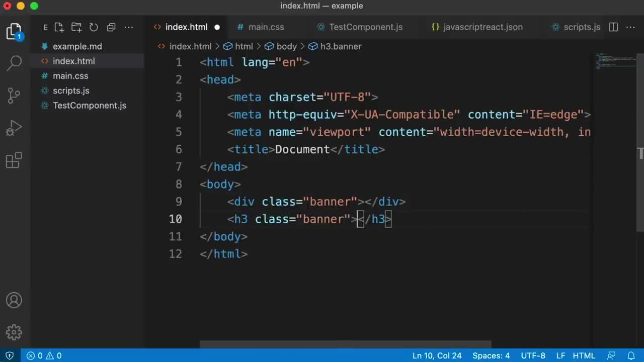Image resolution: width=644 pixels, height=362 pixels.
Task: Click the meta charset="UTF-8" line
Action: tap(302, 97)
